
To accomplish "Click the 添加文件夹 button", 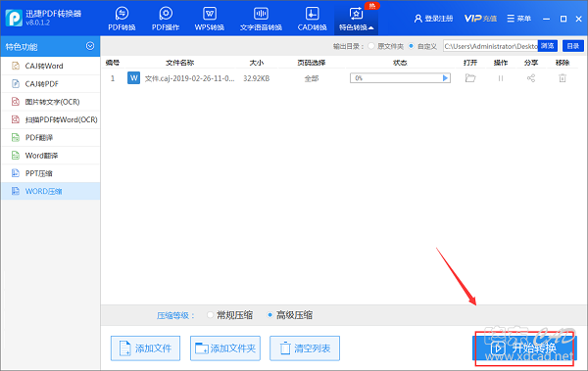I will point(225,348).
